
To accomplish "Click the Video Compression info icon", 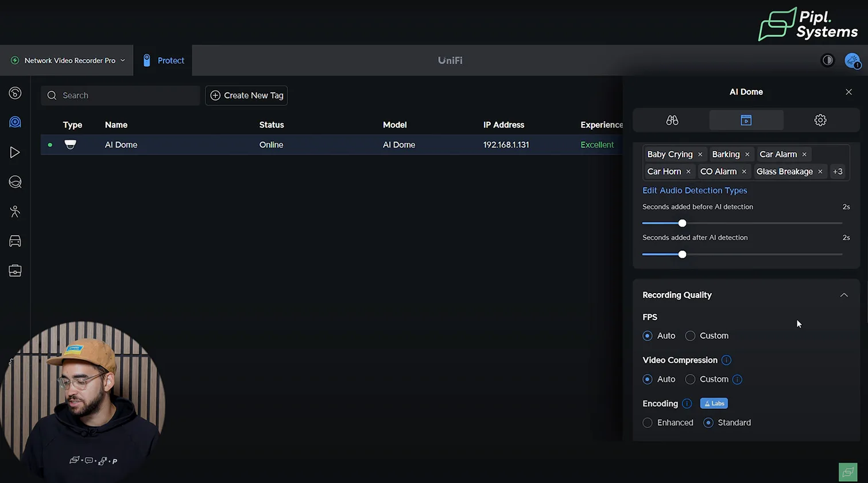I will 726,360.
